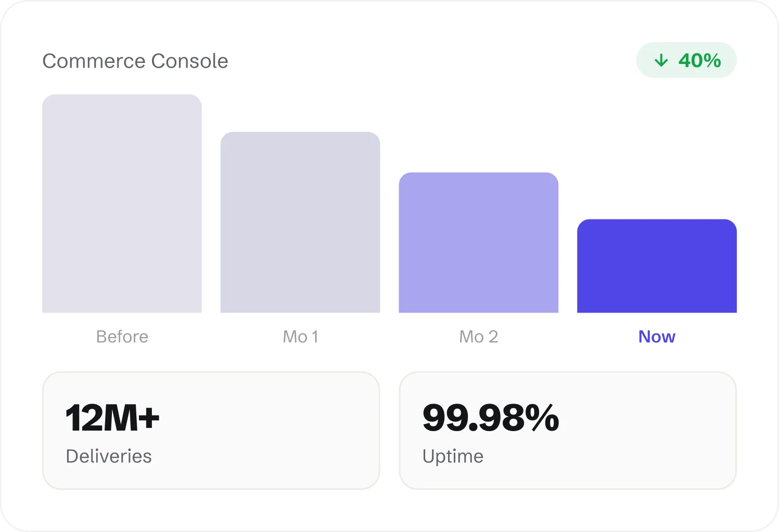Click the Before axis label
779x532 pixels.
[122, 336]
